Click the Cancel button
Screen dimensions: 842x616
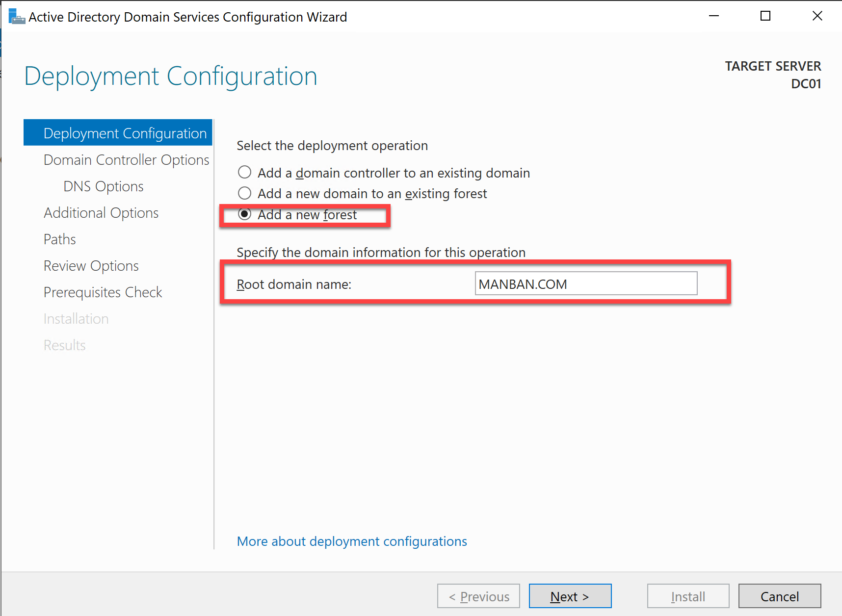click(x=780, y=596)
